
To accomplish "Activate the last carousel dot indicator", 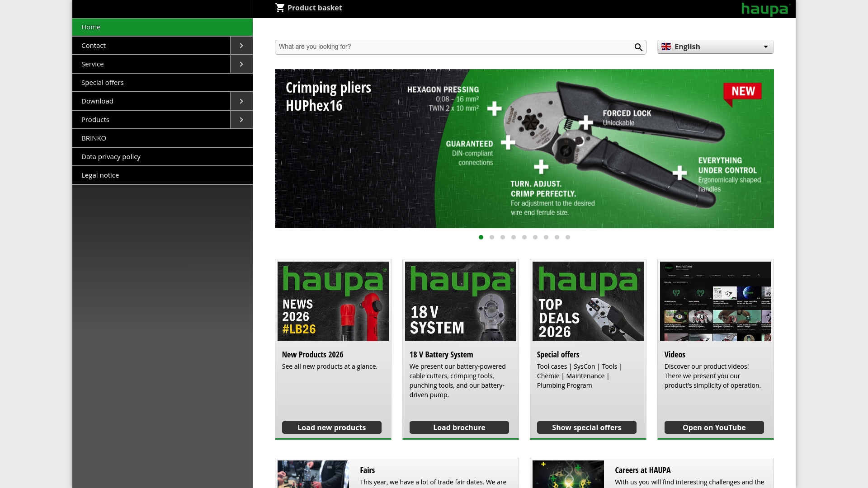I will [568, 237].
